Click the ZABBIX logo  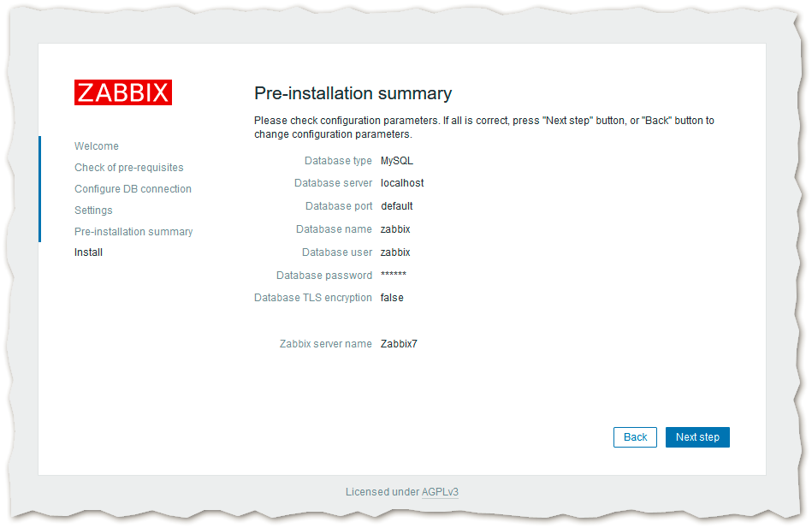tap(122, 92)
